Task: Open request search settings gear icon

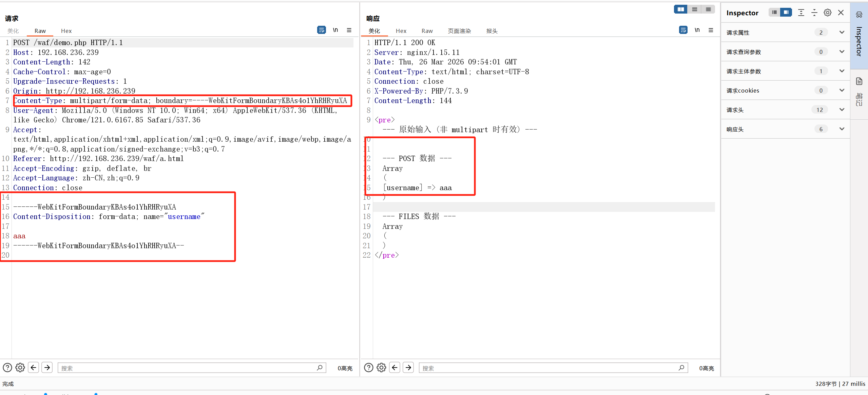Action: click(20, 368)
